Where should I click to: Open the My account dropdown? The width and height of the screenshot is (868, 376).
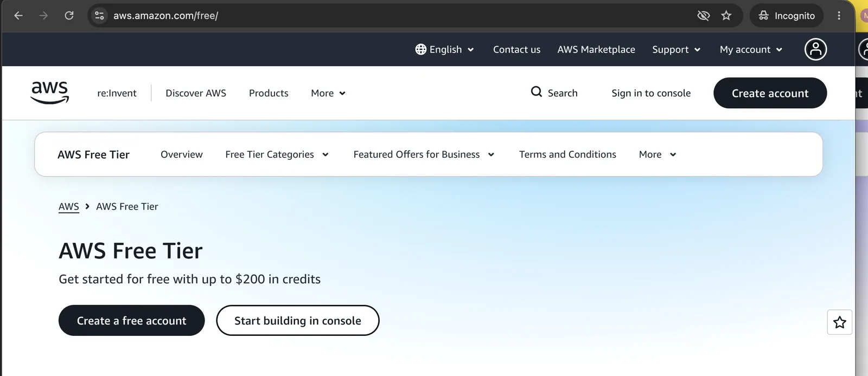pos(751,49)
